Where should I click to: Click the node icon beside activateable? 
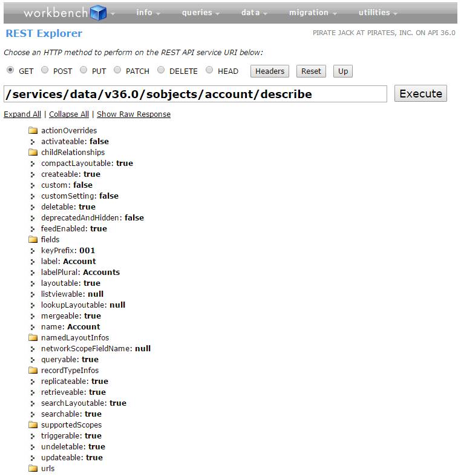pos(33,142)
